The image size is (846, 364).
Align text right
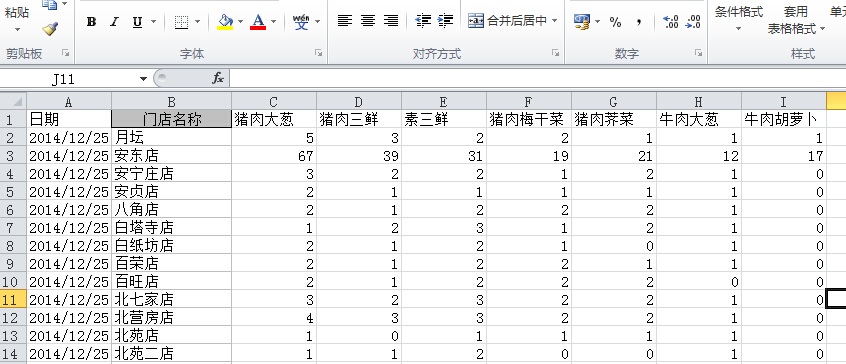point(391,21)
